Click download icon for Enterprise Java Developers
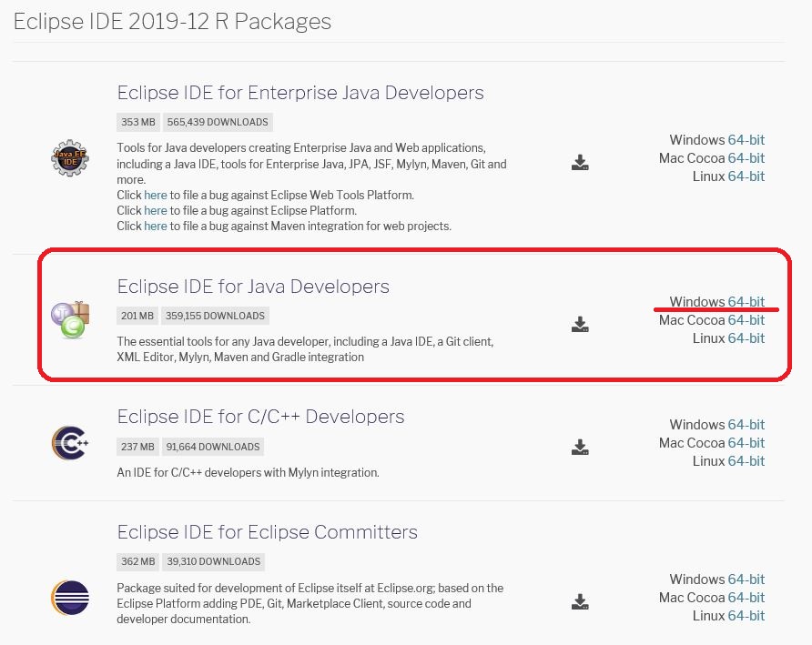 (x=580, y=163)
